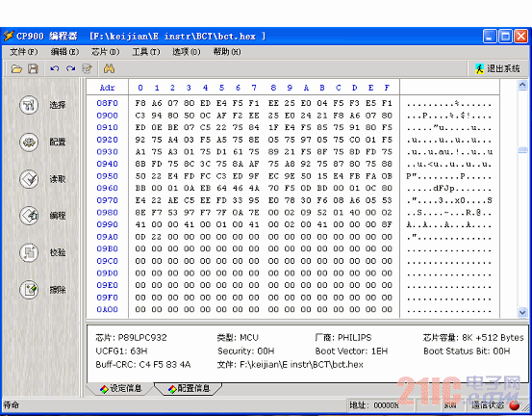532x416 pixels.
Task: Select address row 0900
Action: coord(107,116)
